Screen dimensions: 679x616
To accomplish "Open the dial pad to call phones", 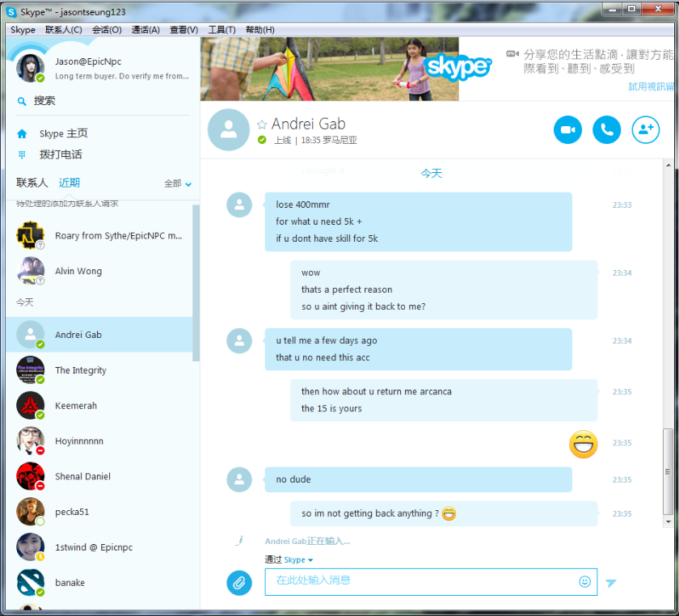I will [60, 154].
